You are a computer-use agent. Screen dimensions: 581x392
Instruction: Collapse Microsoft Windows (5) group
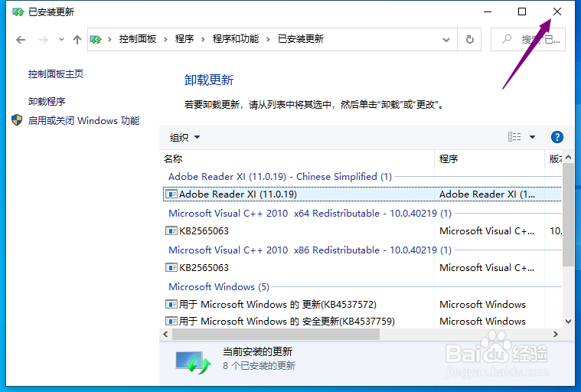click(x=219, y=287)
